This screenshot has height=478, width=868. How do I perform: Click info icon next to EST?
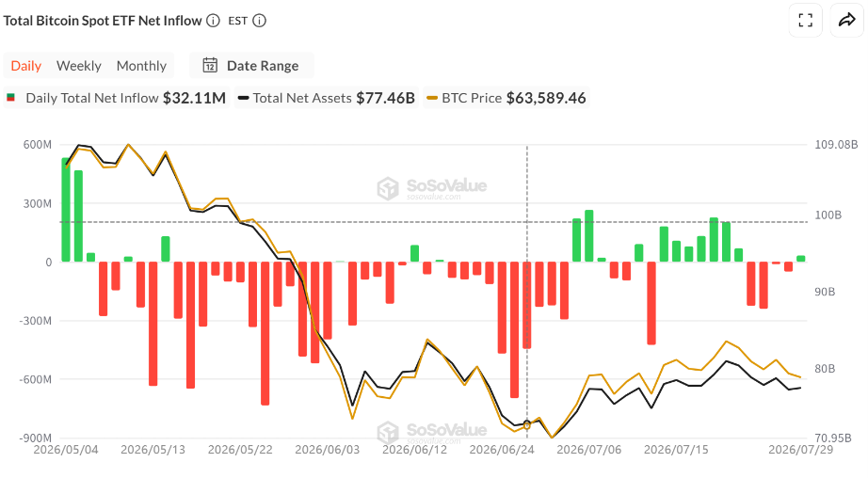[x=259, y=21]
